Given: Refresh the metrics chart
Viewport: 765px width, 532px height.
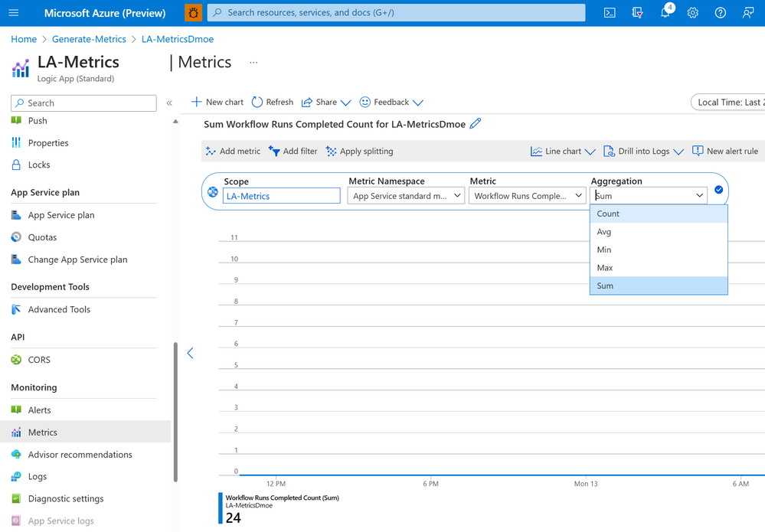Looking at the screenshot, I should pos(273,102).
